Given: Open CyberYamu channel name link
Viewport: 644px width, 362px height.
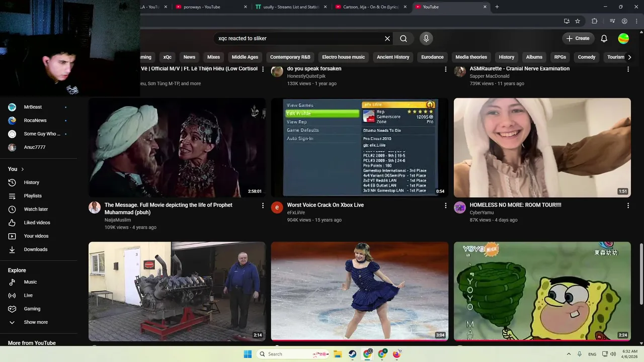Looking at the screenshot, I should pyautogui.click(x=482, y=213).
